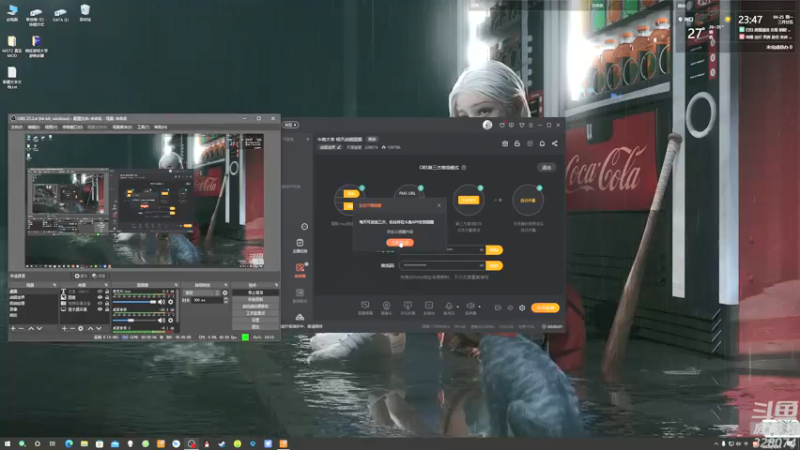Add a new source in OBS sources panel
The height and width of the screenshot is (450, 800).
[64, 329]
